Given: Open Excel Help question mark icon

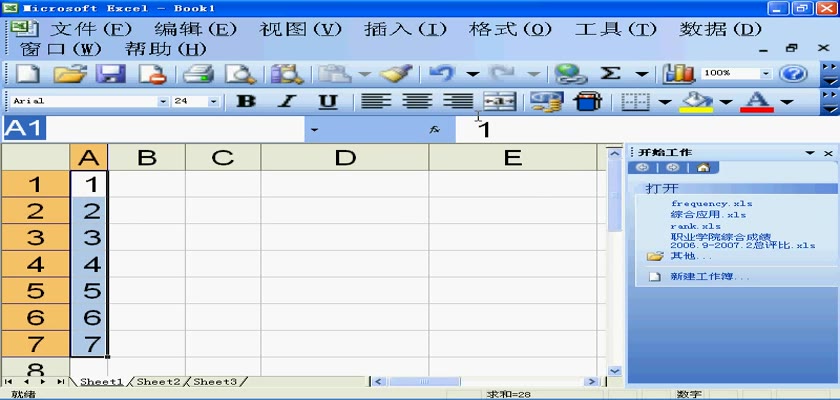Looking at the screenshot, I should pyautogui.click(x=792, y=74).
